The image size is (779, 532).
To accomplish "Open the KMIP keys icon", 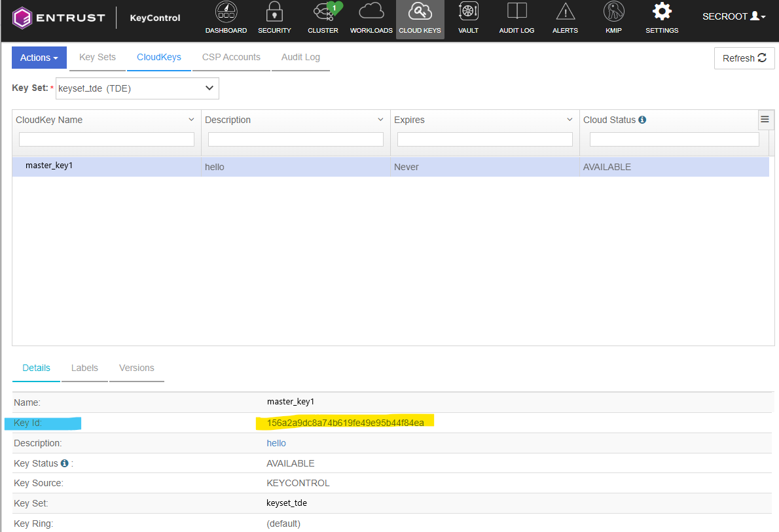I will [613, 12].
